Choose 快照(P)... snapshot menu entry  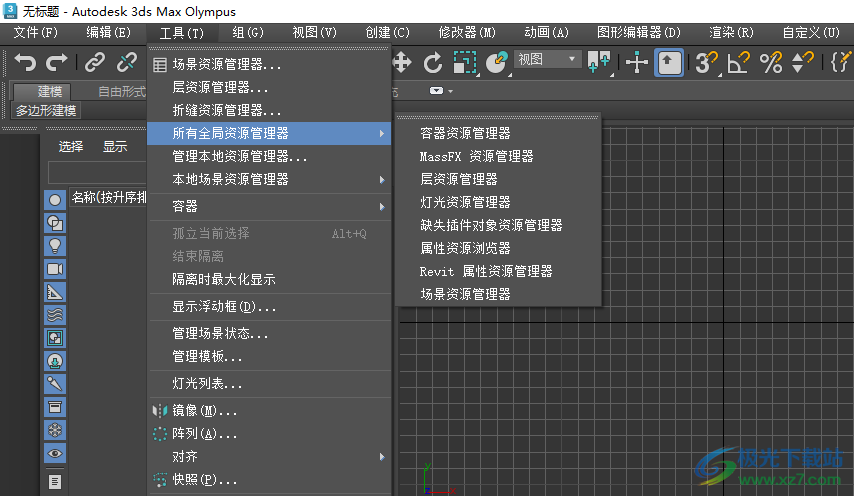click(x=269, y=480)
